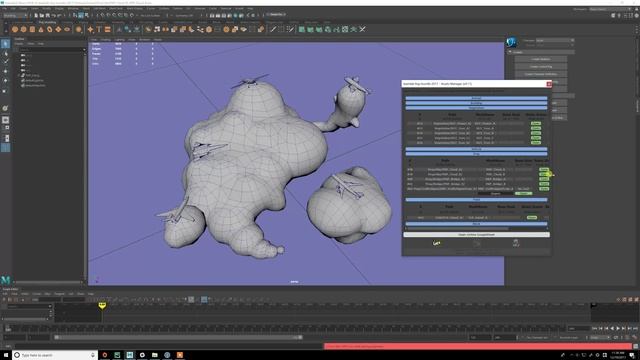Click the first button in right panel
Viewport: 640px width, 360px height.
pos(540,59)
